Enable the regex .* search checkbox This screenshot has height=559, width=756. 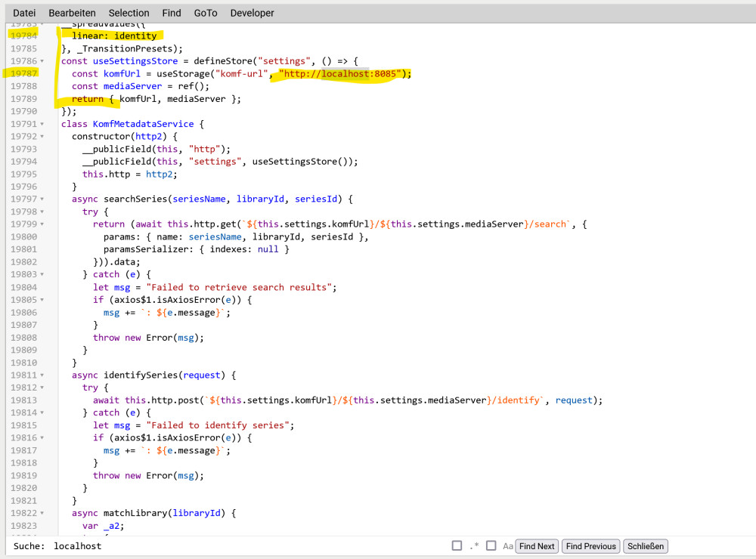click(457, 545)
